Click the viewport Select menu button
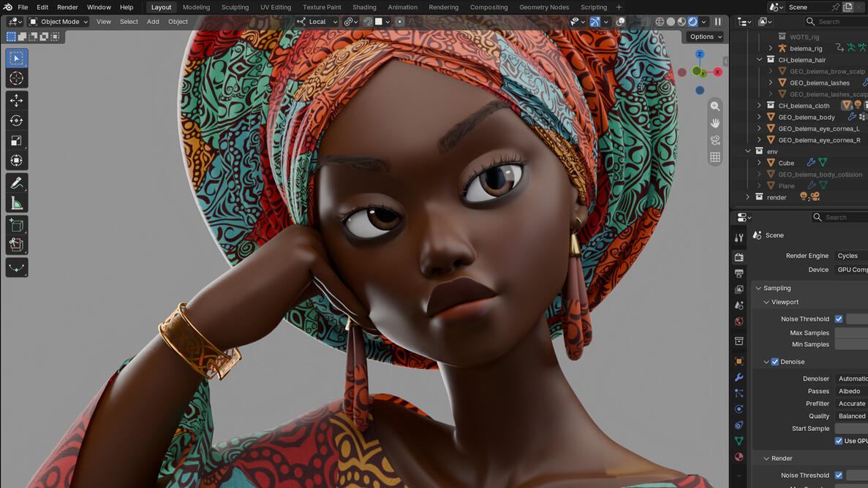The width and height of the screenshot is (868, 488). (x=129, y=22)
